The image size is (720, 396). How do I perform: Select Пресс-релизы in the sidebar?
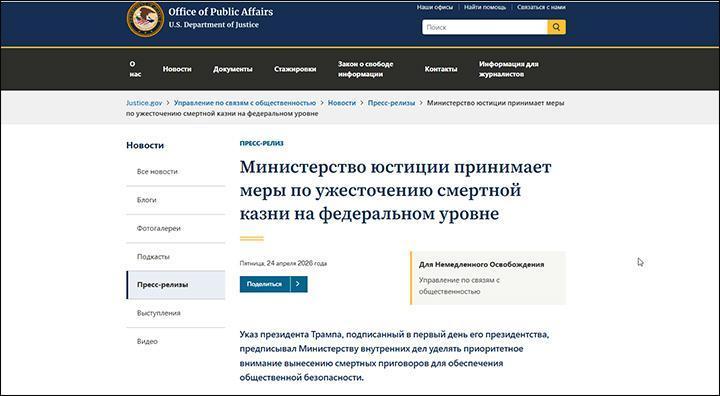(x=175, y=285)
